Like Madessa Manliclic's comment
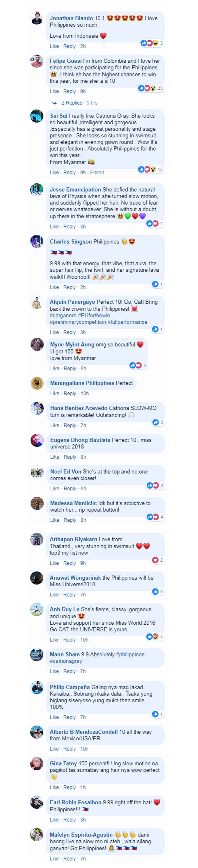Screen dimensions: 198x868 point(55,520)
